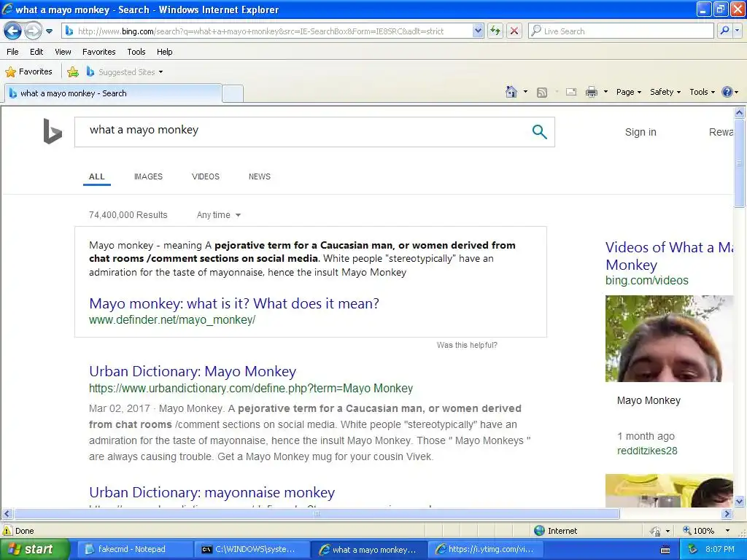Click the horizontal scrollbar left arrow
747x560 pixels.
(x=7, y=514)
